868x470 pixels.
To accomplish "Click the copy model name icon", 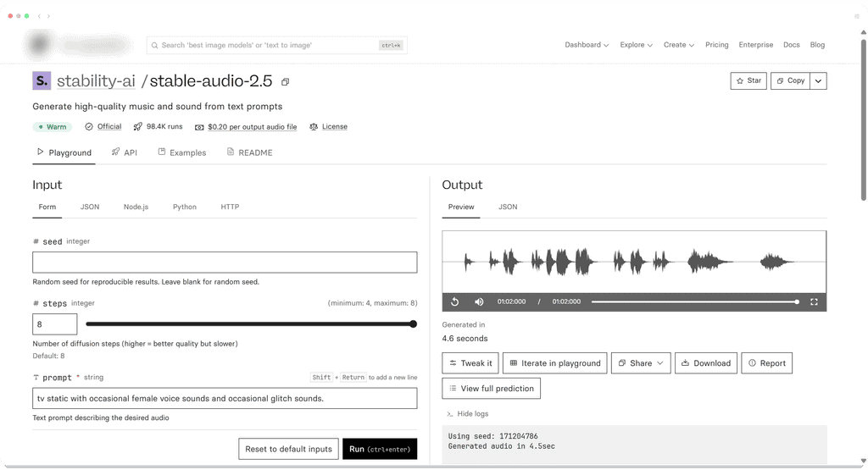I will tap(285, 82).
